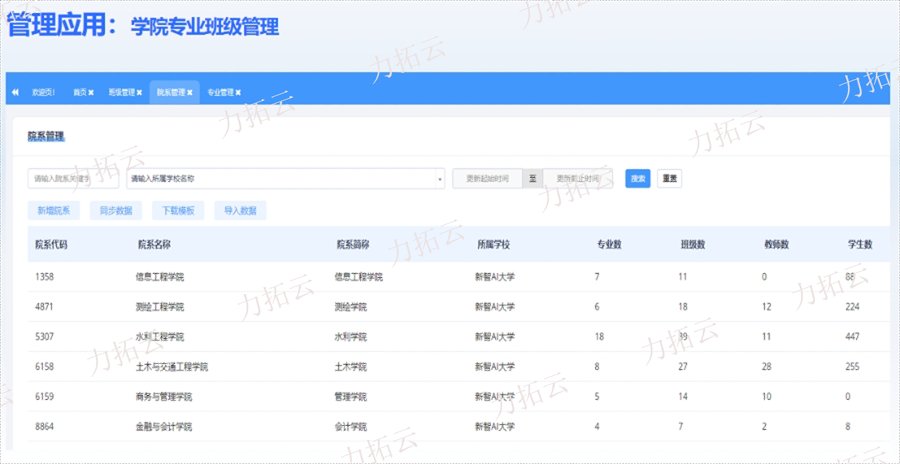Click teacher count 28 in 6158 row
The image size is (900, 464).
tap(767, 367)
